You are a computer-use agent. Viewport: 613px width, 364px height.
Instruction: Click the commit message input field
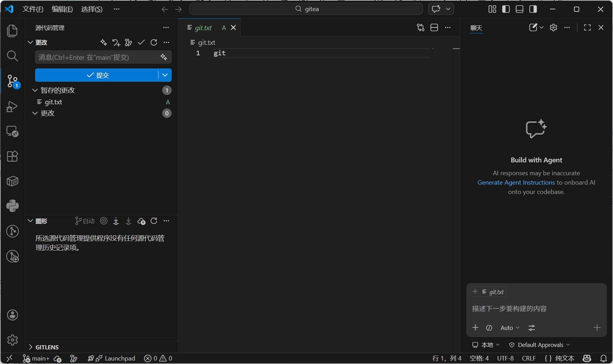click(x=97, y=57)
